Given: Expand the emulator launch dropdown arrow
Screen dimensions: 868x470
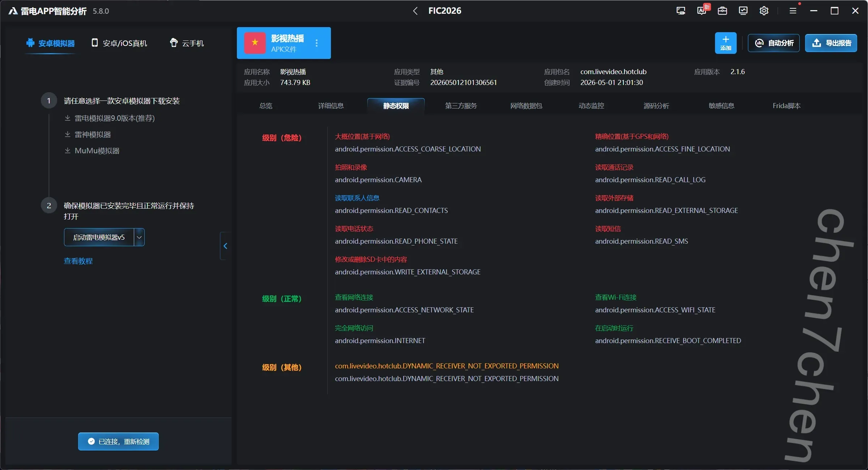Looking at the screenshot, I should point(139,237).
